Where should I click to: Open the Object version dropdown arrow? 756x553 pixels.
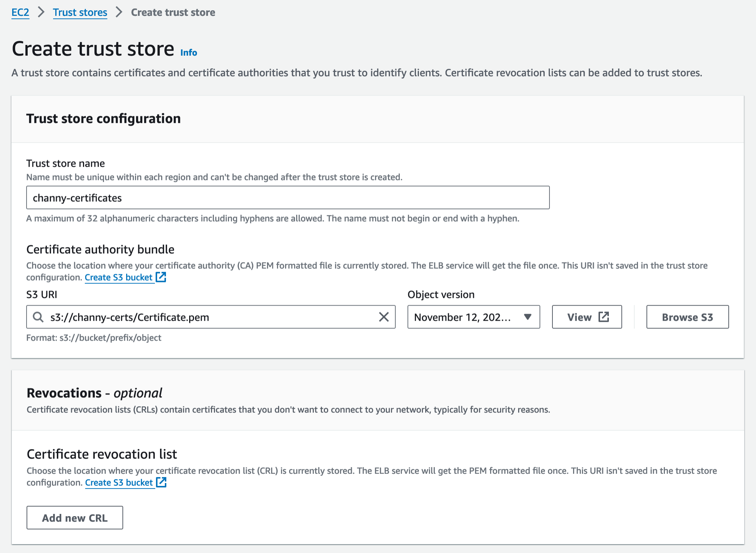coord(527,317)
